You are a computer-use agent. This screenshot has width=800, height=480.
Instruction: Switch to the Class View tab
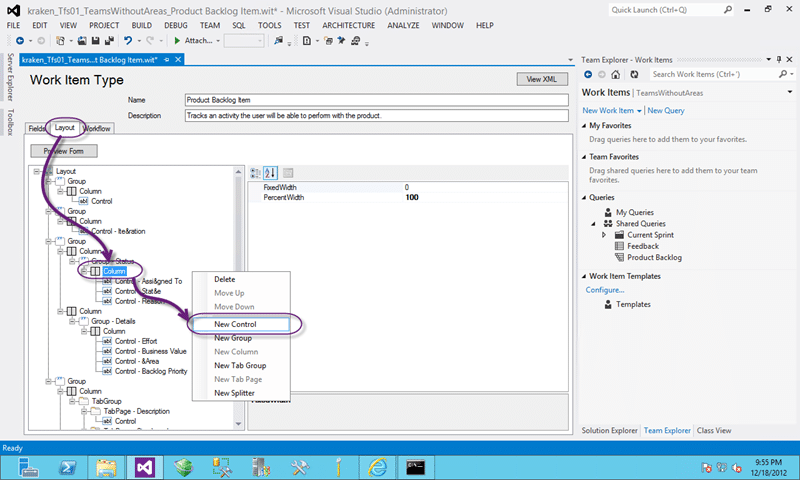tap(714, 431)
